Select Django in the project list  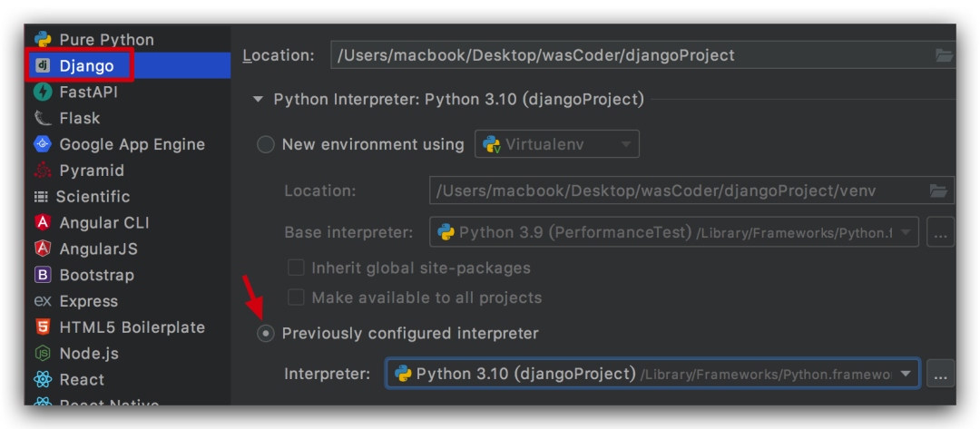pyautogui.click(x=86, y=65)
